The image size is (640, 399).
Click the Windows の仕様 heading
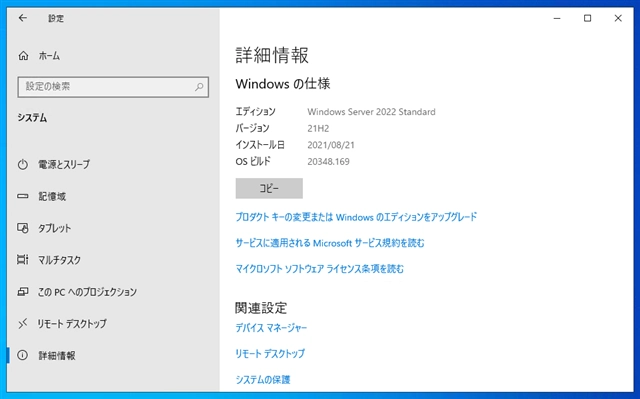[283, 84]
